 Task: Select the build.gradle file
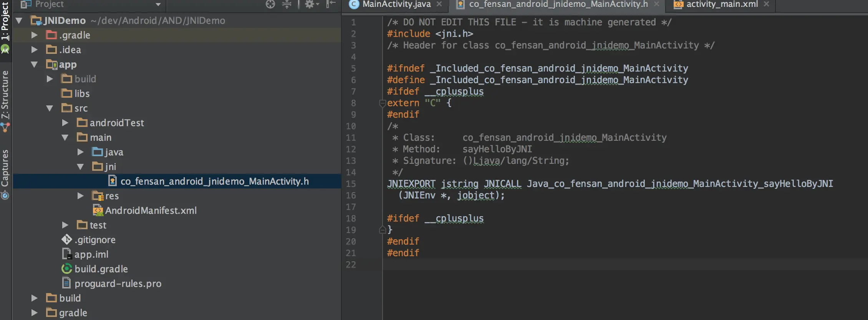click(x=101, y=269)
